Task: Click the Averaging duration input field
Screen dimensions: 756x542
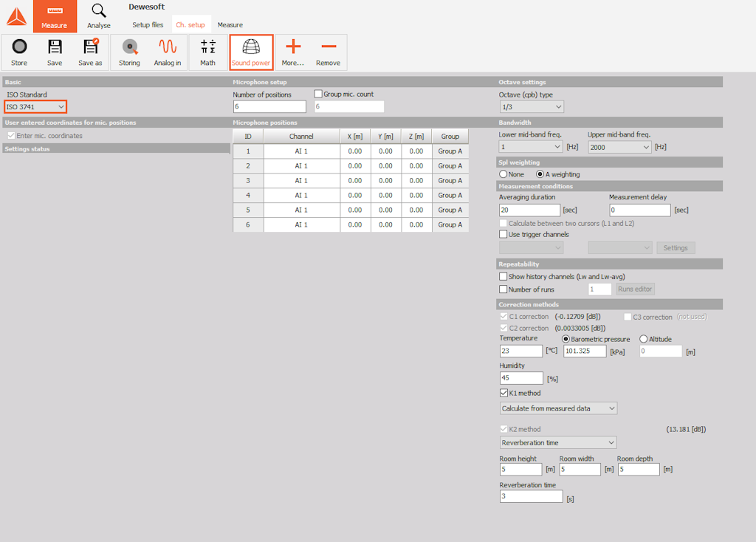Action: pos(529,210)
